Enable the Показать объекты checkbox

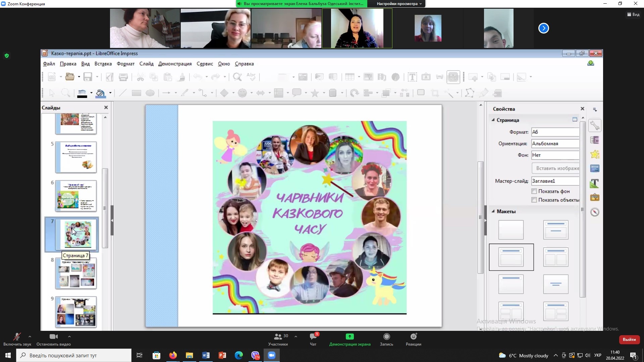534,200
